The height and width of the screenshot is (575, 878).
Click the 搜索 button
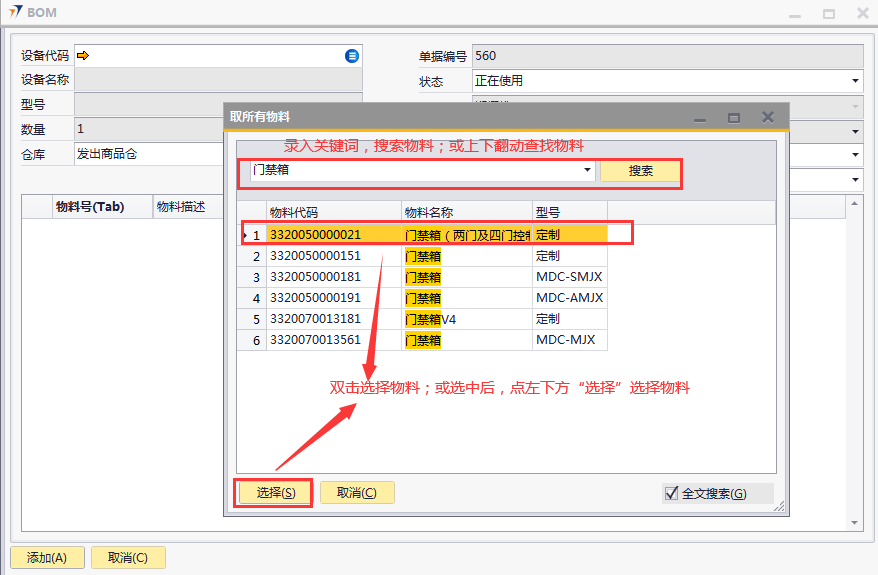click(641, 171)
